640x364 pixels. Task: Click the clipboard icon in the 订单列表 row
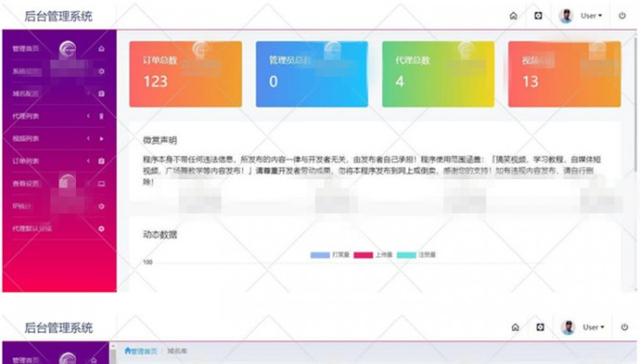102,161
